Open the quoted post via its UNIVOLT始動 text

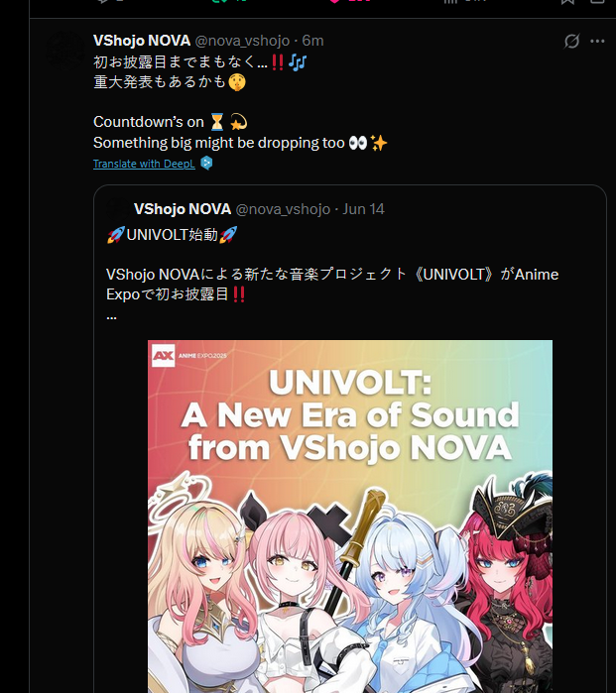click(172, 235)
